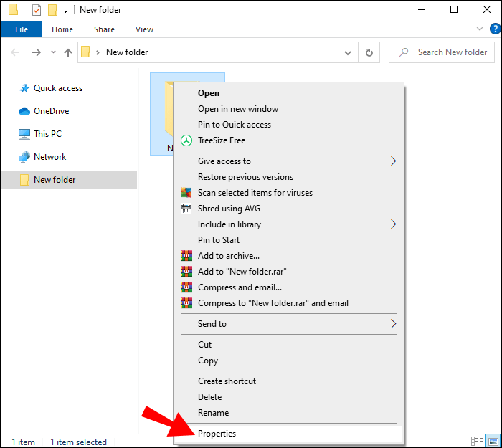Screen dimensions: 502x448
Task: Select New folder in the navigation pane
Action: pos(69,180)
